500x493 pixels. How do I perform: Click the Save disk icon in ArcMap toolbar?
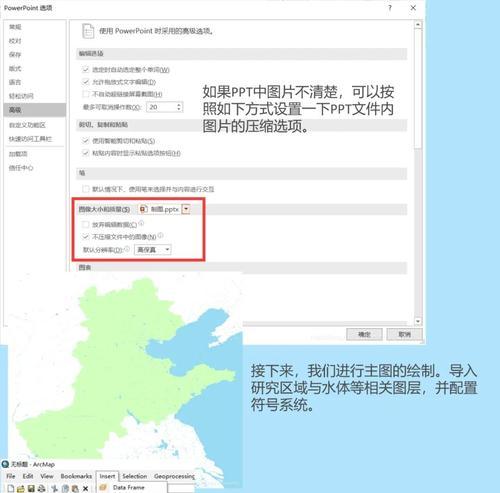[x=31, y=488]
